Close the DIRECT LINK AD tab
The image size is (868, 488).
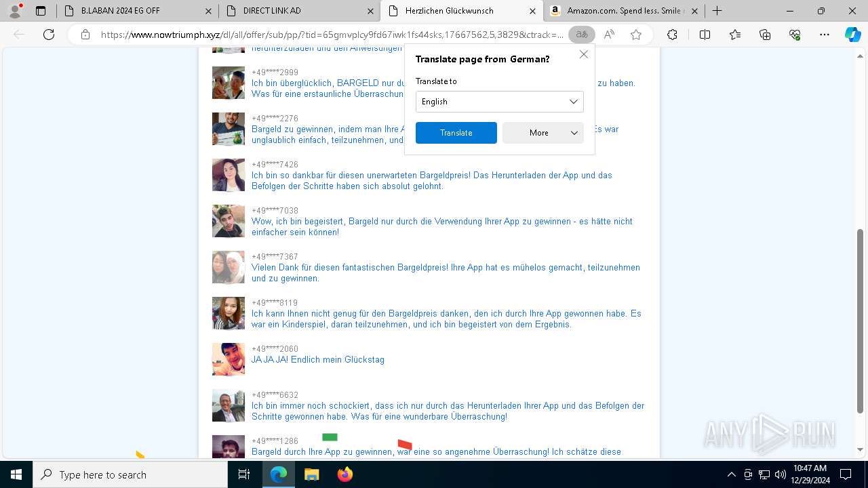370,11
